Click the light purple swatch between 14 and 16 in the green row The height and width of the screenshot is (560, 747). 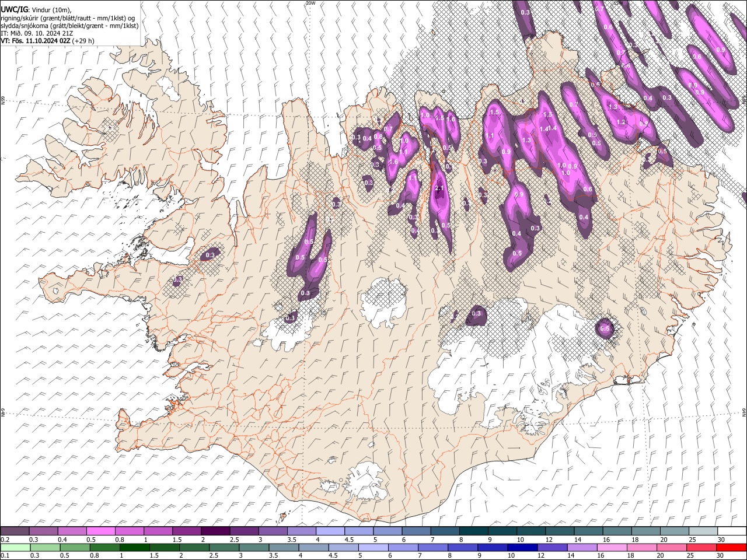click(x=582, y=547)
